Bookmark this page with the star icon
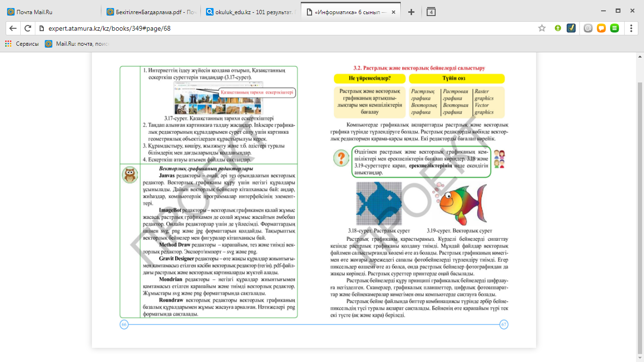 tap(542, 28)
